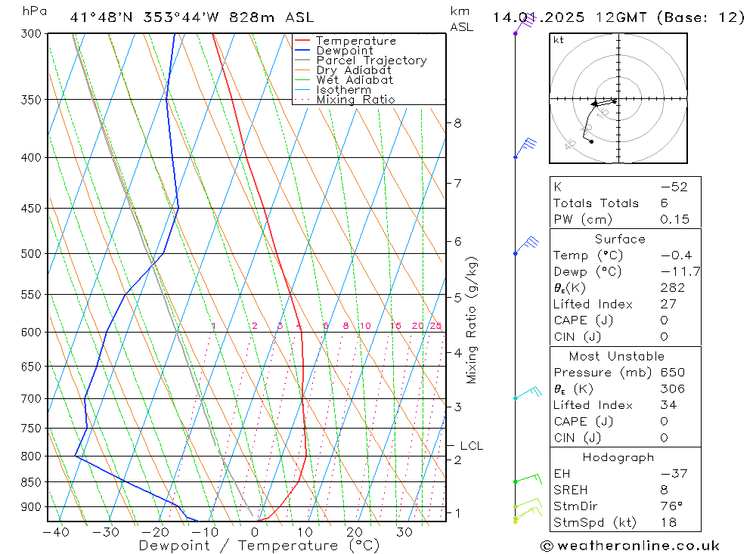Image resolution: width=756 pixels, height=554 pixels.
Task: Click the 'StmSpd (kt)' value 18
Action: tap(669, 522)
